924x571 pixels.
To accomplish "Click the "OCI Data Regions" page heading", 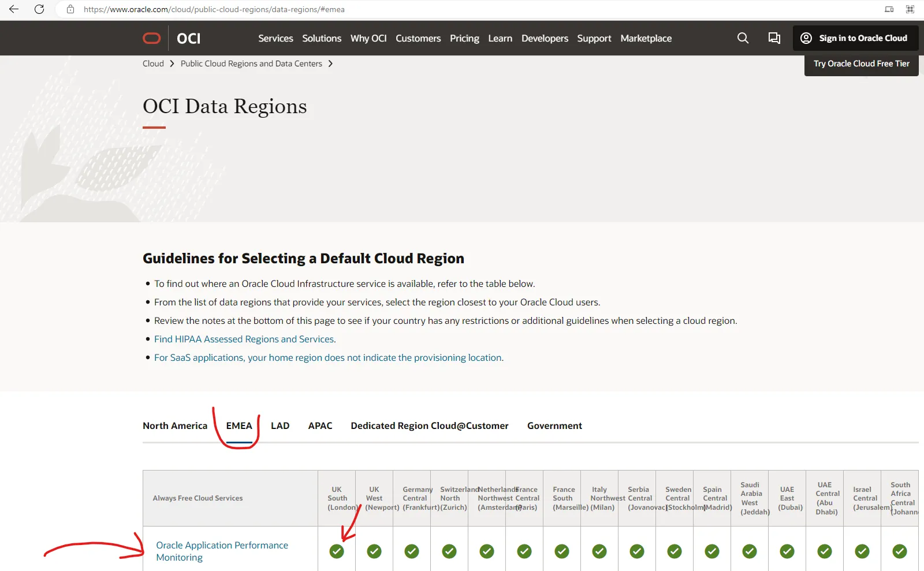I will (225, 106).
